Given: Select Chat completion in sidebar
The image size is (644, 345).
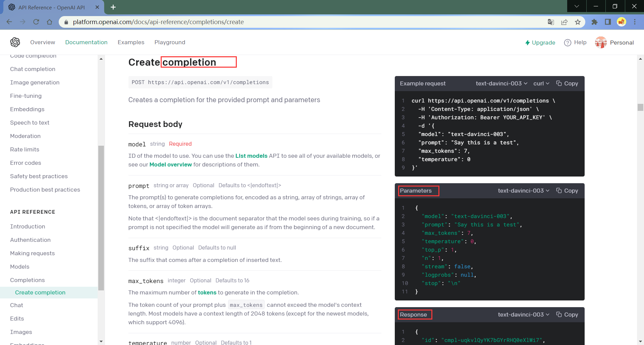Looking at the screenshot, I should pyautogui.click(x=33, y=69).
